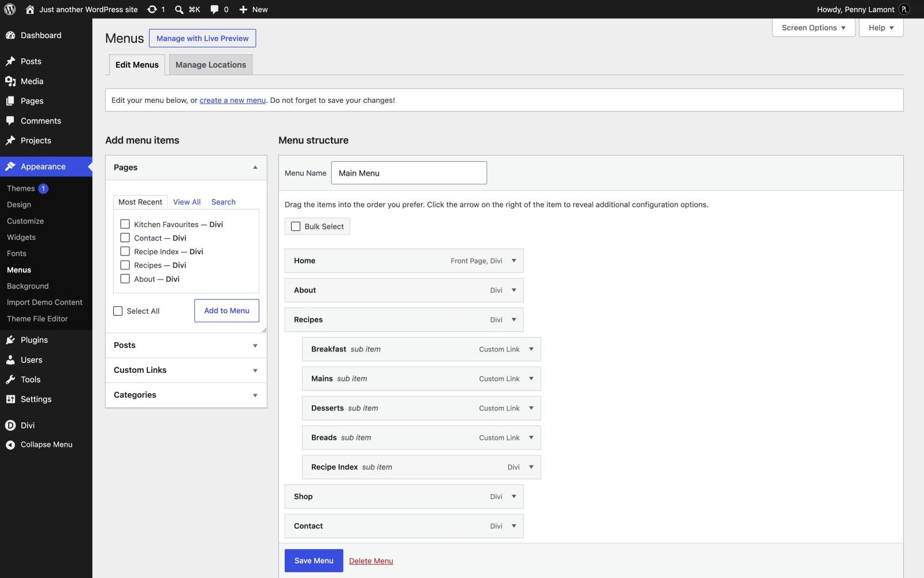Open site home icon in admin bar
This screenshot has width=924, height=578.
30,9
